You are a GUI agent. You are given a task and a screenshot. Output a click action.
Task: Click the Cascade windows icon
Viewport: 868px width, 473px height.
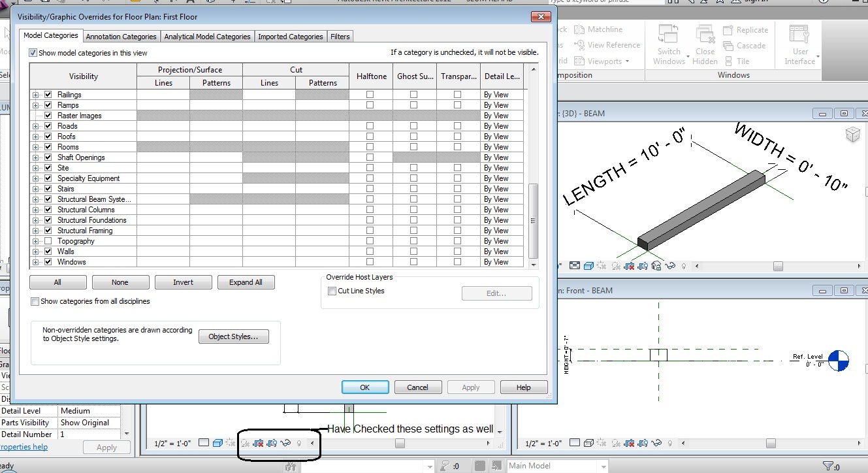coord(729,46)
